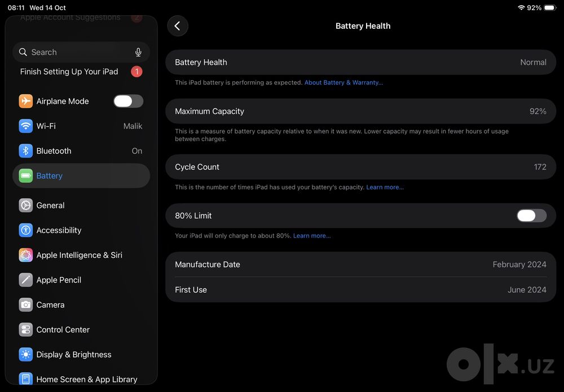Tap the Display & Brightness label
The image size is (564, 392).
pos(74,354)
